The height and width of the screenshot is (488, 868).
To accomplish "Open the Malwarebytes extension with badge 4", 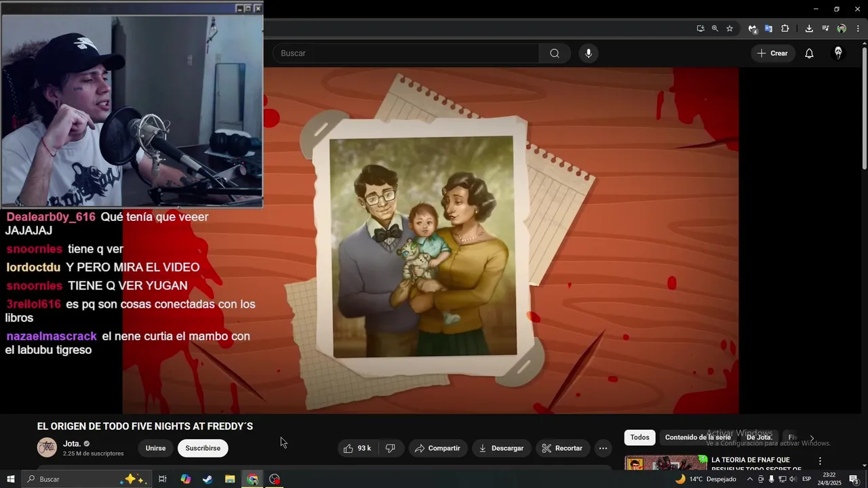I will tap(753, 28).
